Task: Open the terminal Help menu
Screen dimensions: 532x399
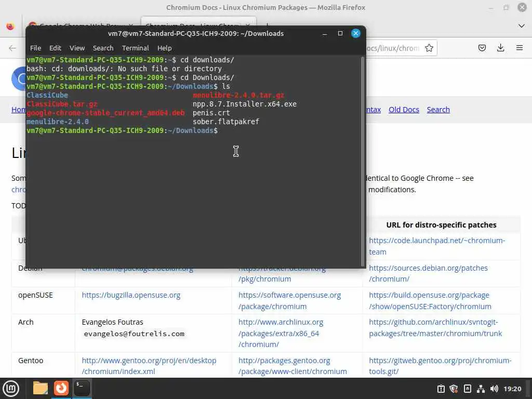Action: (165, 48)
